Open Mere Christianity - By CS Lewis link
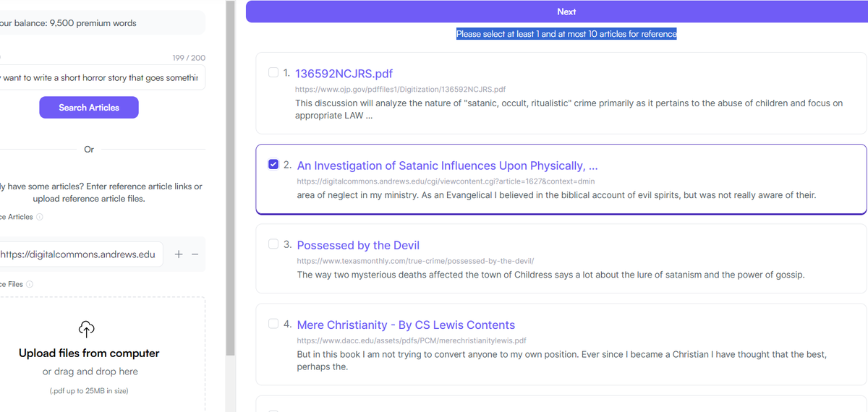868x412 pixels. click(x=406, y=325)
